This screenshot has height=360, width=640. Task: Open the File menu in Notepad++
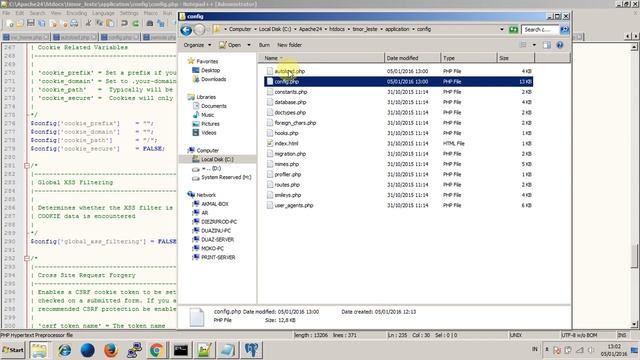(7, 13)
